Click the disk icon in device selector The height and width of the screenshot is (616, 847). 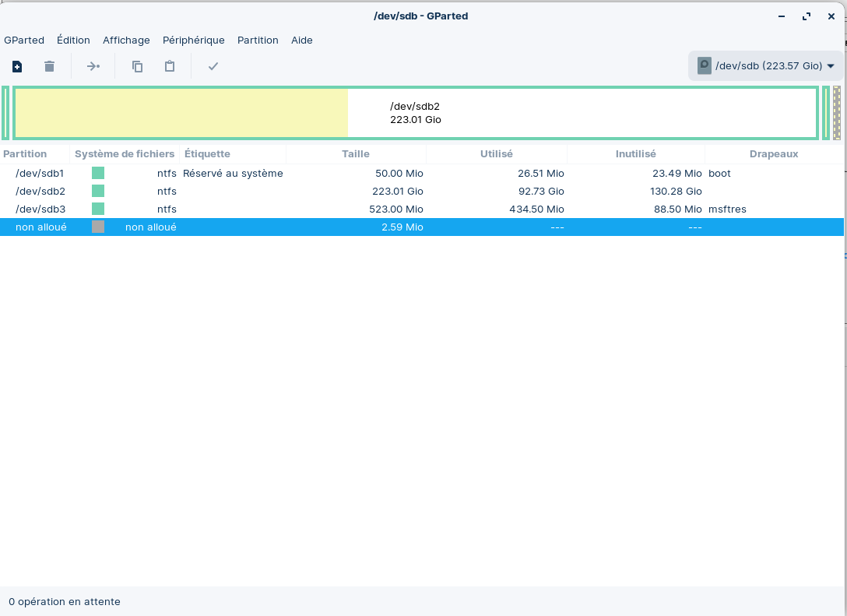(704, 65)
